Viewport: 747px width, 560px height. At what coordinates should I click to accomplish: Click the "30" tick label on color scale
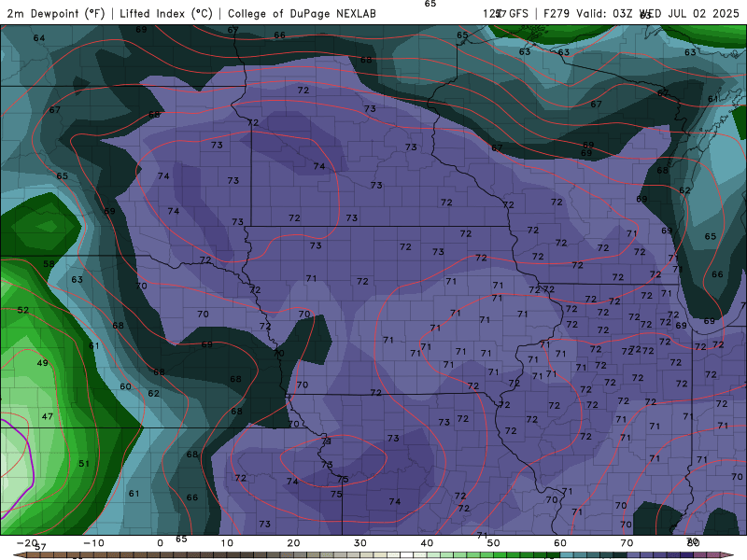tap(360, 543)
